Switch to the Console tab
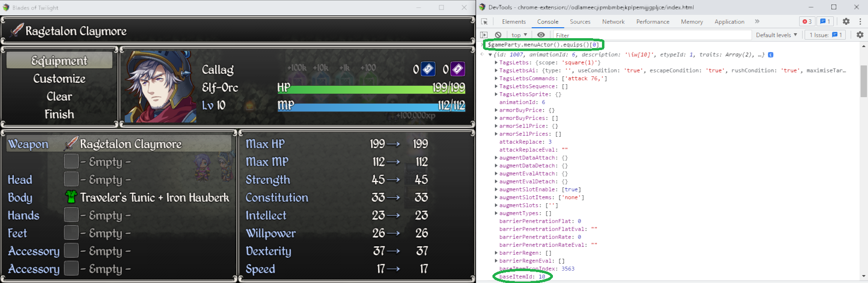The image size is (868, 283). [548, 22]
